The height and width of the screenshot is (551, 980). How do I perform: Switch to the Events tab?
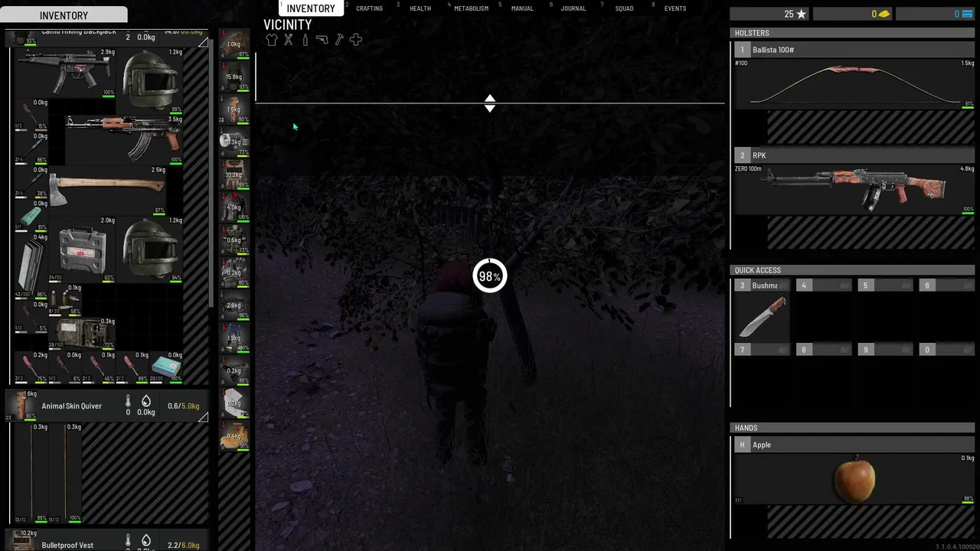675,8
